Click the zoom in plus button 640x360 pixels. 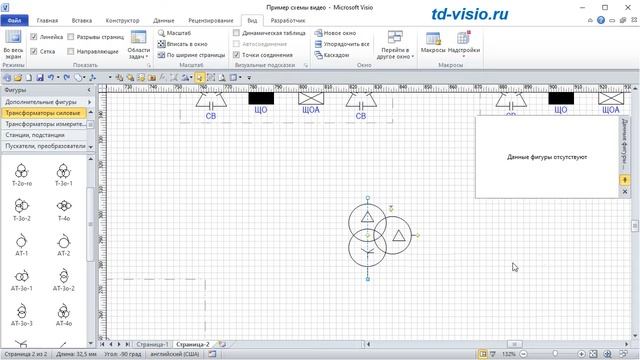[582, 354]
